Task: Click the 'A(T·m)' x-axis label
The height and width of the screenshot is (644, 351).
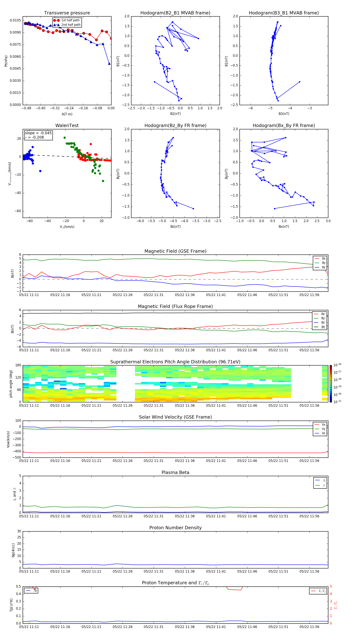Action: tap(67, 114)
